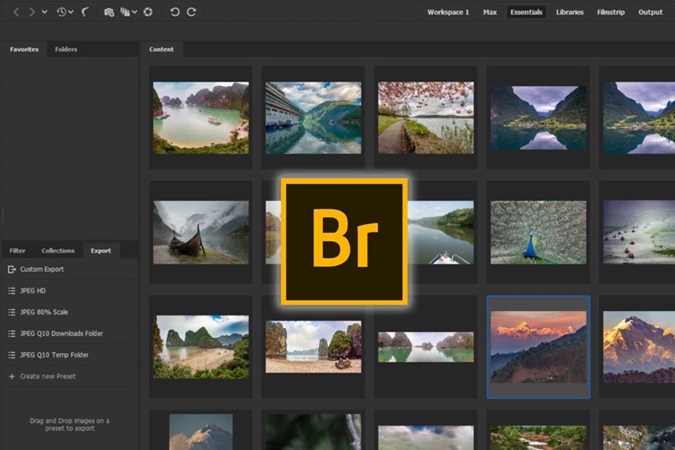This screenshot has width=675, height=450.
Task: Select the rock pillars on sandy beach panorama
Action: [313, 347]
